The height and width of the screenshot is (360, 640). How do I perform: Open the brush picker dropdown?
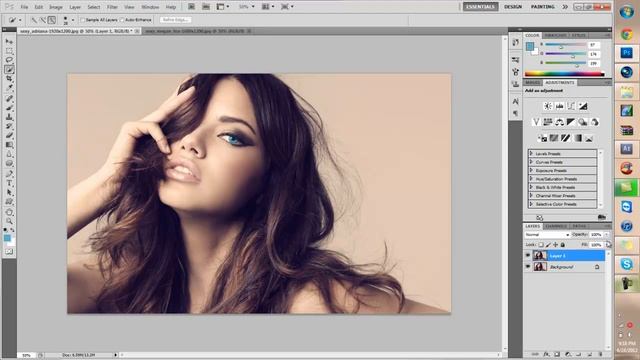(73, 20)
